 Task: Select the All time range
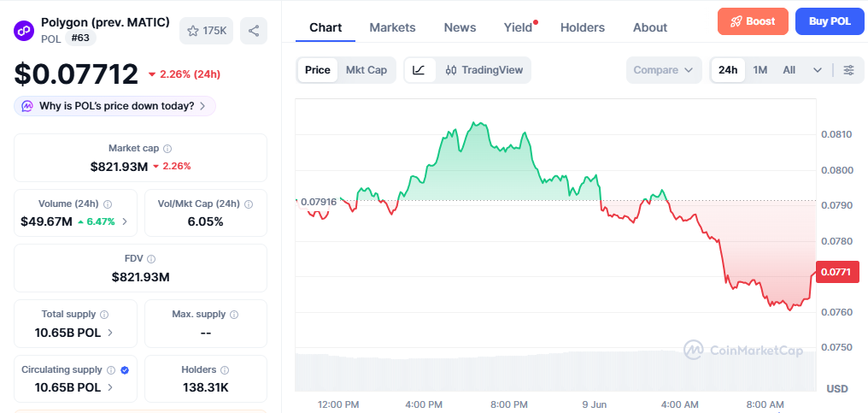tap(789, 70)
